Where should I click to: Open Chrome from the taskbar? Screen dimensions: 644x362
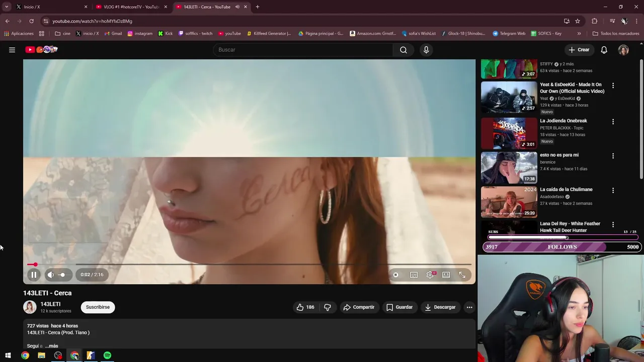pyautogui.click(x=25, y=355)
